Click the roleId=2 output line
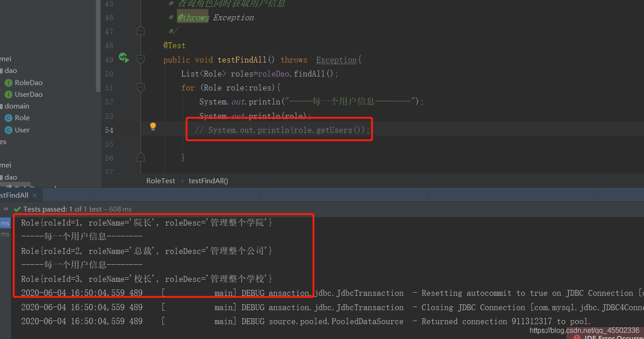644x339 pixels. (147, 251)
